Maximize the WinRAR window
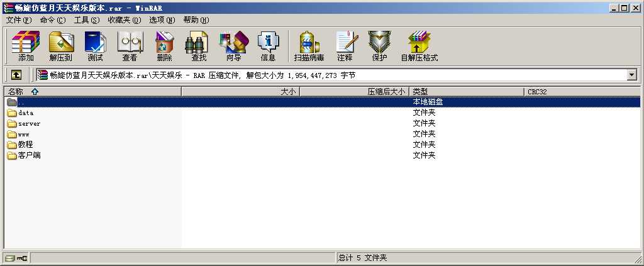 625,8
